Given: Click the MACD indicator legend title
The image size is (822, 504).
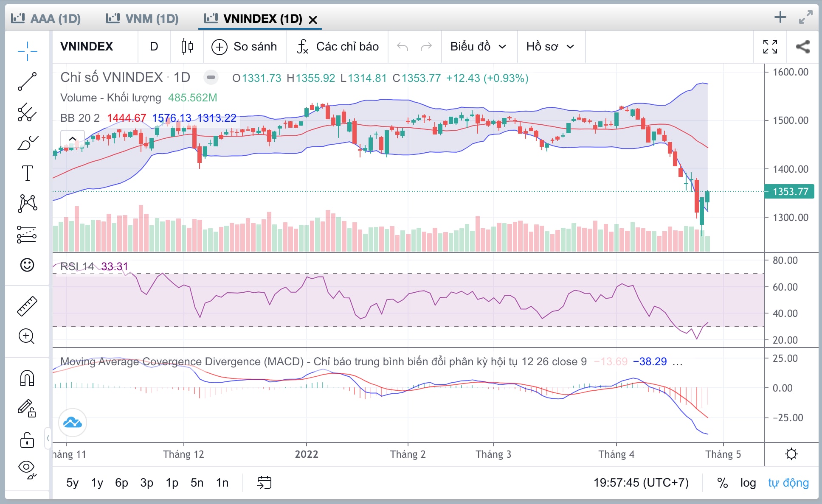Looking at the screenshot, I should click(324, 361).
